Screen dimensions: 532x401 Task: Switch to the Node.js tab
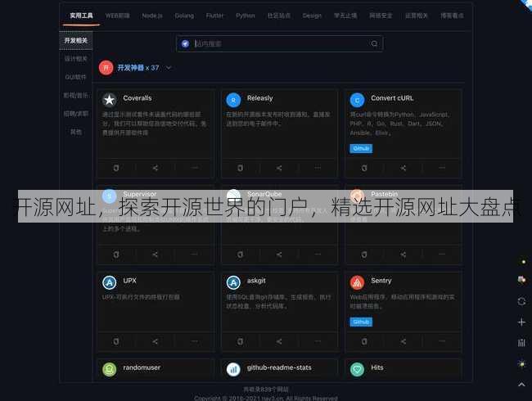coord(152,16)
